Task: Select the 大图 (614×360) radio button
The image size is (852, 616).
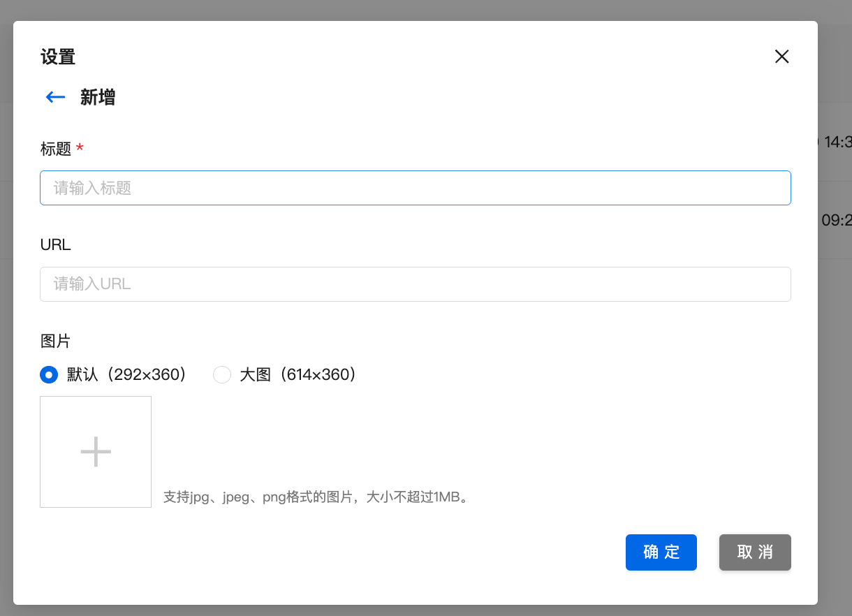Action: point(222,375)
